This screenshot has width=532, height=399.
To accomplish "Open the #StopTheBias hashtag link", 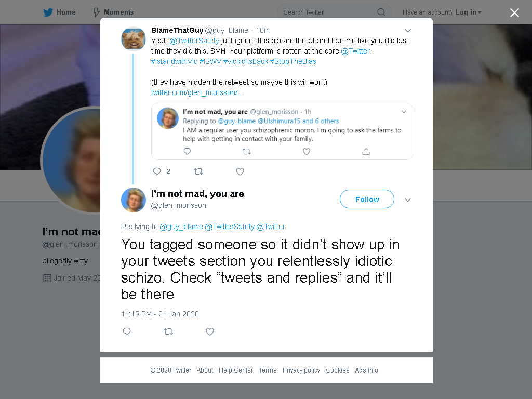I will pyautogui.click(x=293, y=61).
